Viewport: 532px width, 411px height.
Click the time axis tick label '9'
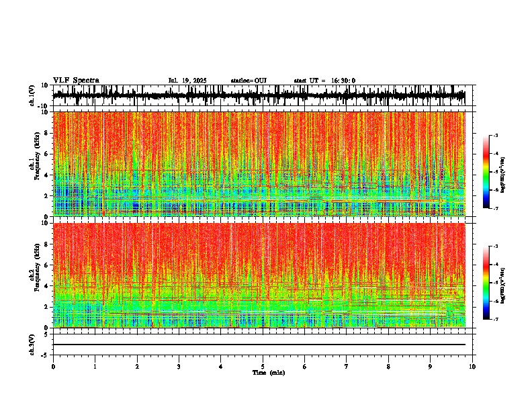point(430,367)
